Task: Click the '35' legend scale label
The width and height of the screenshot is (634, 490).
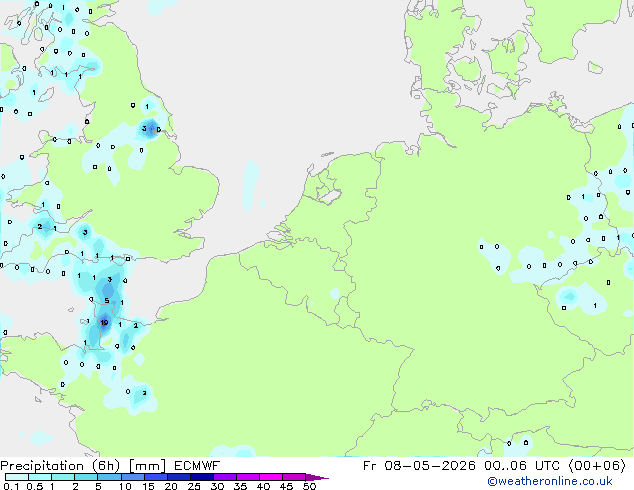Action: (240, 486)
